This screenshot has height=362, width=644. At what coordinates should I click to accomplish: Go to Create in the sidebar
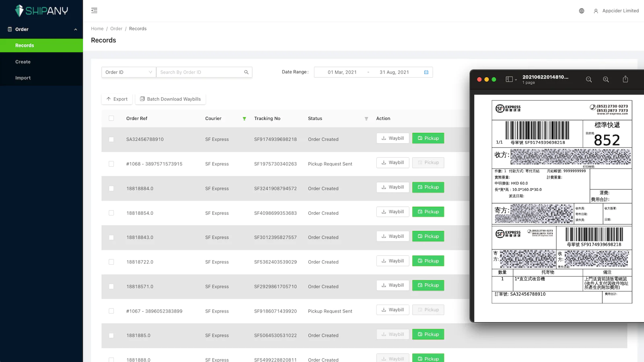23,62
